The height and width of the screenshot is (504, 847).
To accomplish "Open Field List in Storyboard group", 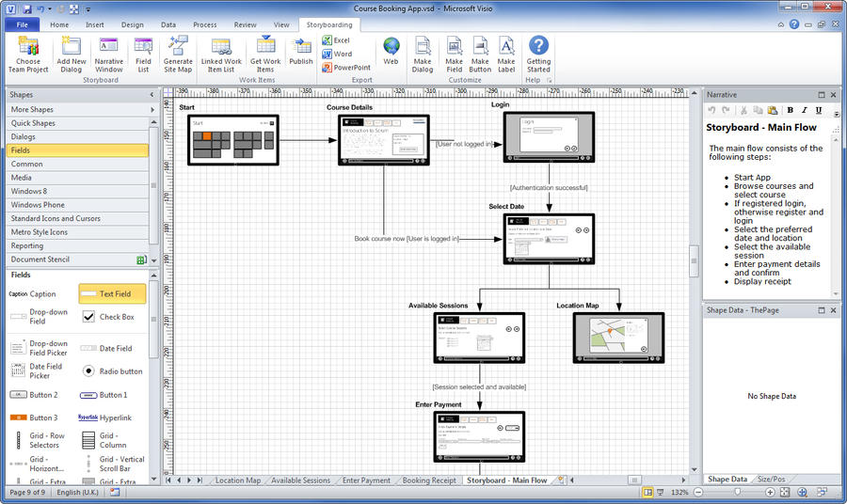I will pyautogui.click(x=143, y=54).
